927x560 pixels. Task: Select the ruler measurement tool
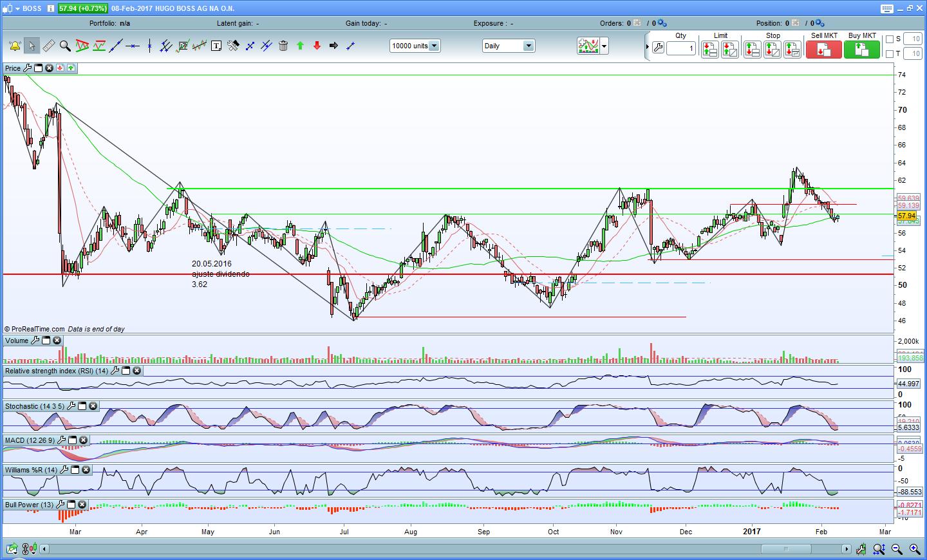48,46
